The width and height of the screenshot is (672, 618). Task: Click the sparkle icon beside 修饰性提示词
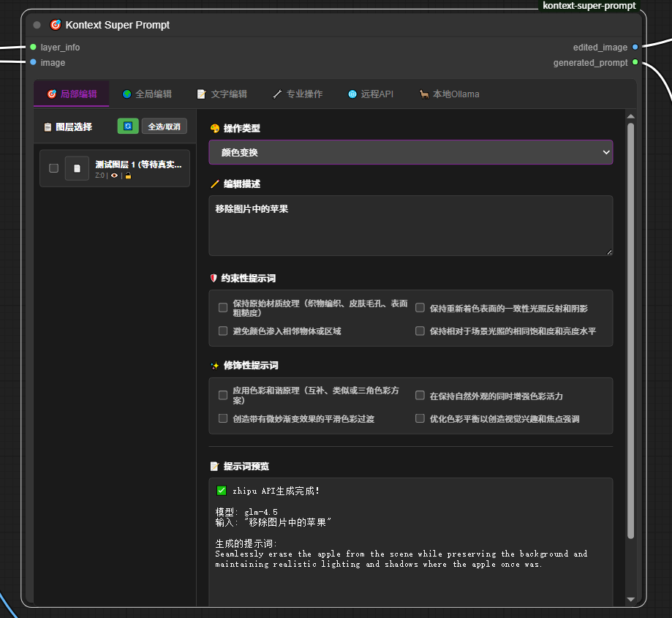[x=215, y=366]
